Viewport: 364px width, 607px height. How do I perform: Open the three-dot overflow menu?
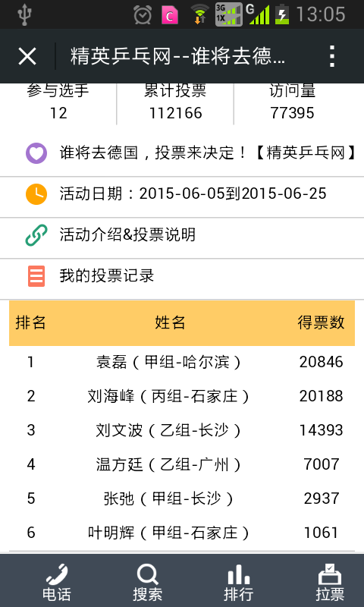tap(332, 56)
